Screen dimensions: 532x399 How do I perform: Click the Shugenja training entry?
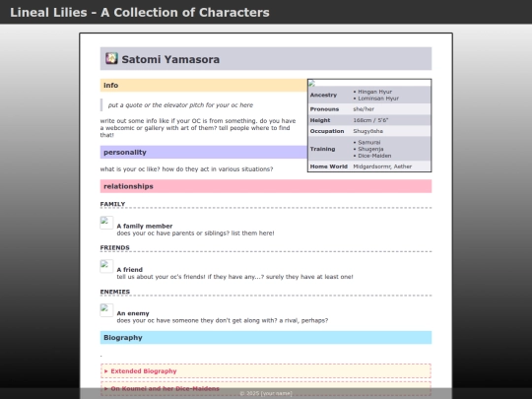coord(370,149)
